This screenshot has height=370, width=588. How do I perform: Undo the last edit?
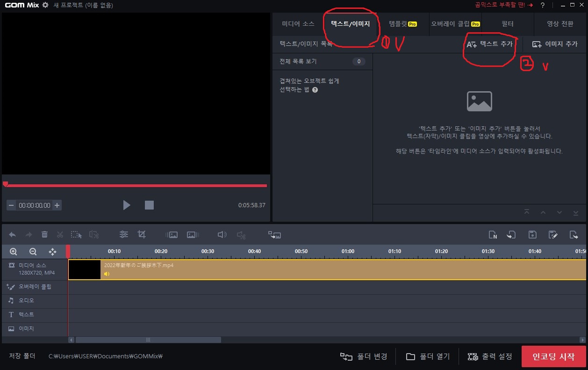tap(13, 234)
